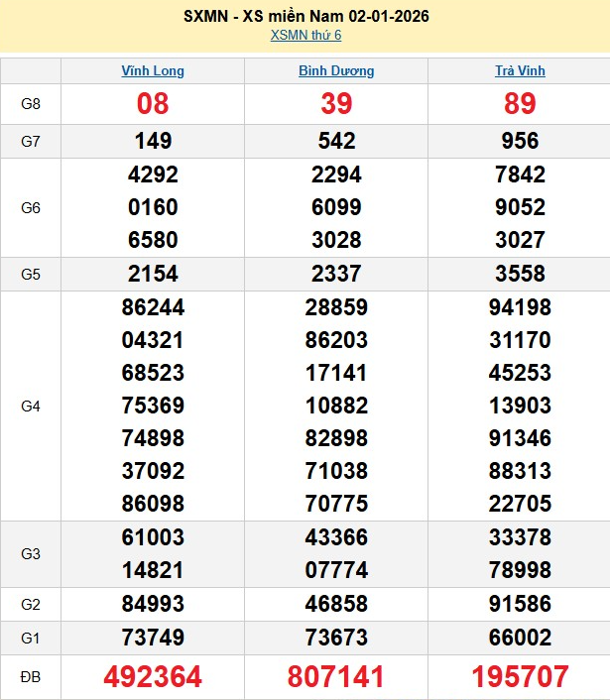Click G1 number 73749 under Vĩnh Long
Viewport: 610px width, 700px height.
153,638
